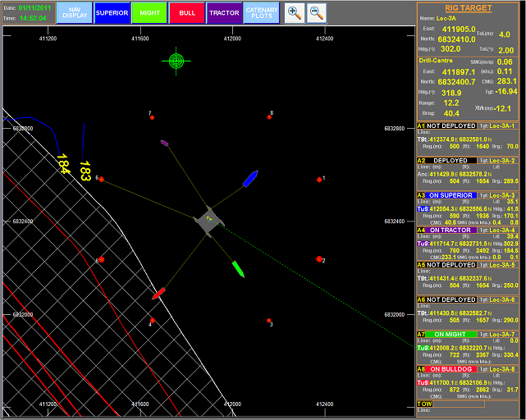Viewport: 526px width, 420px height.
Task: Click the Xtrk value -12.1
Action: tap(503, 108)
